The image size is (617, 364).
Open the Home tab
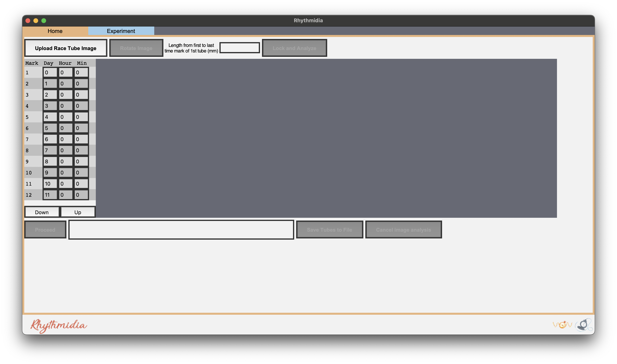point(55,31)
